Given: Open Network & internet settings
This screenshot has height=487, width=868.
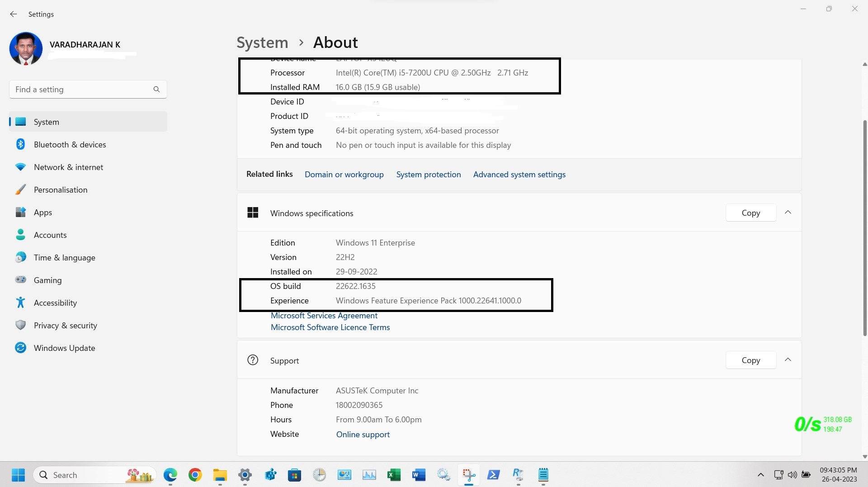Looking at the screenshot, I should (x=88, y=167).
